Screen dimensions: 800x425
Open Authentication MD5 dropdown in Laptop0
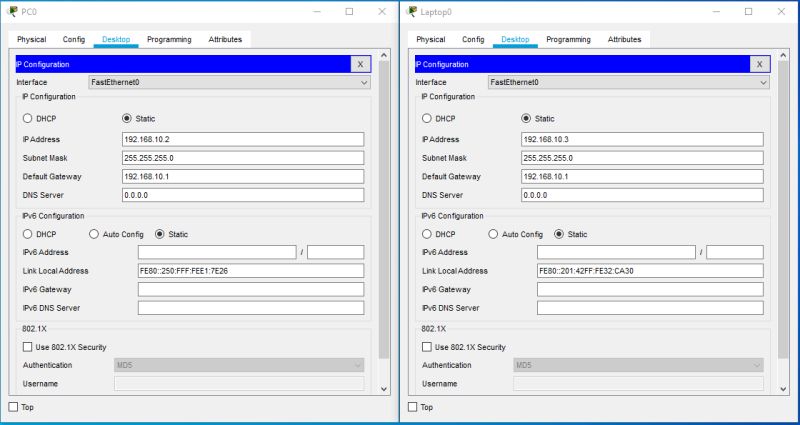tap(638, 365)
